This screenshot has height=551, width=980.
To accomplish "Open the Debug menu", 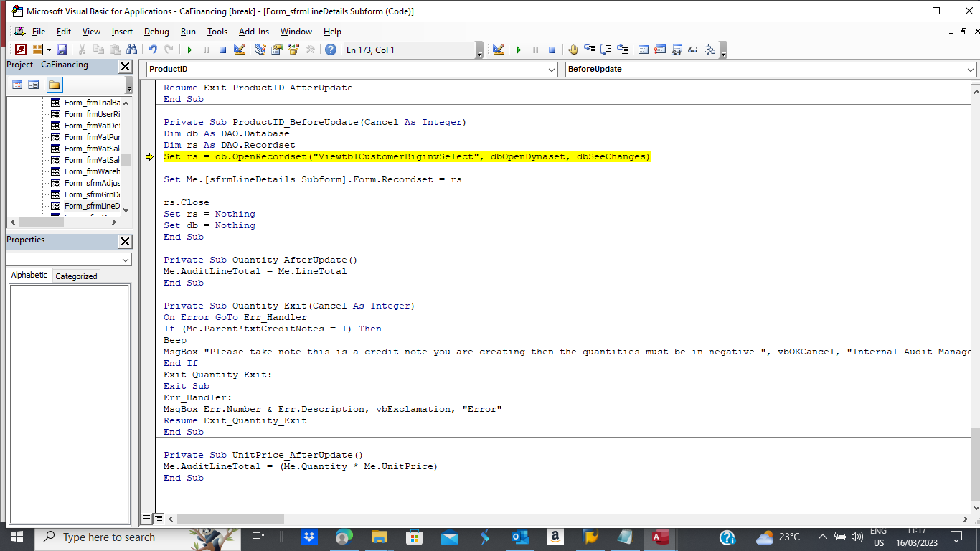I will coord(156,32).
